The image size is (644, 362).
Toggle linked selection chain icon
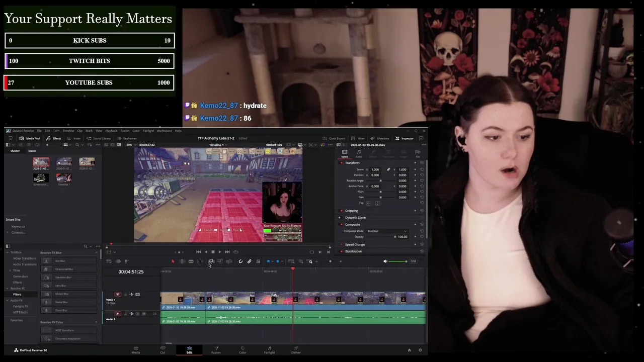click(249, 261)
